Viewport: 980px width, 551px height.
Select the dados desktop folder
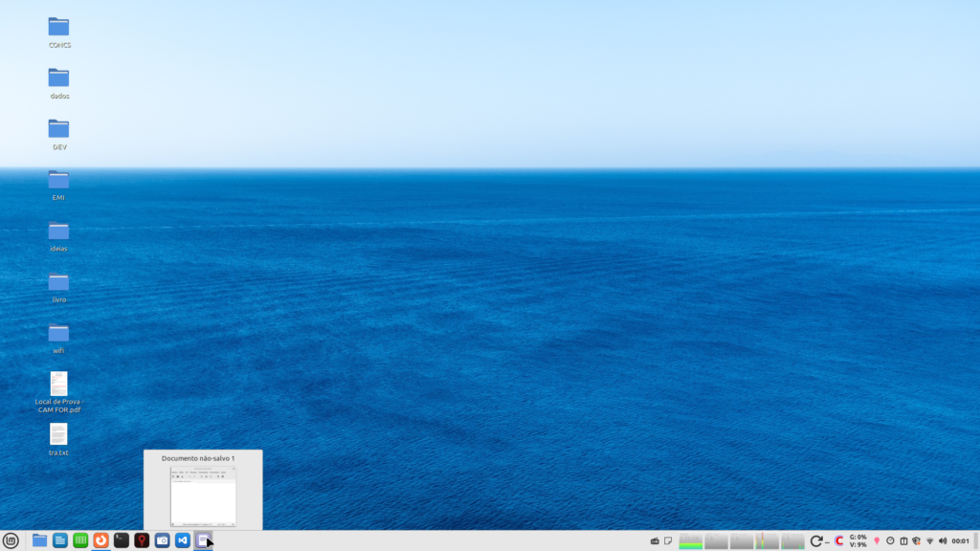click(58, 77)
